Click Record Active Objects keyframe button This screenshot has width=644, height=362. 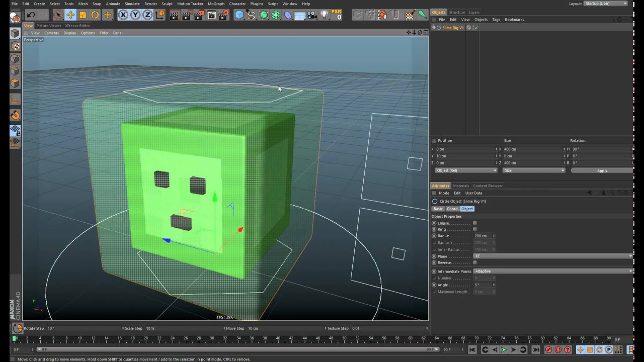548,349
